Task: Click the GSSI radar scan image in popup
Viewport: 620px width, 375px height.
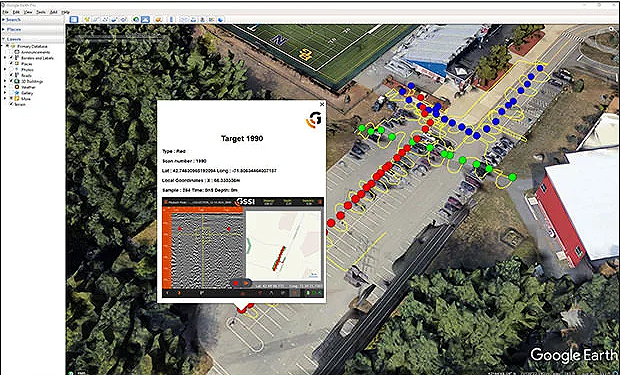Action: (x=243, y=248)
